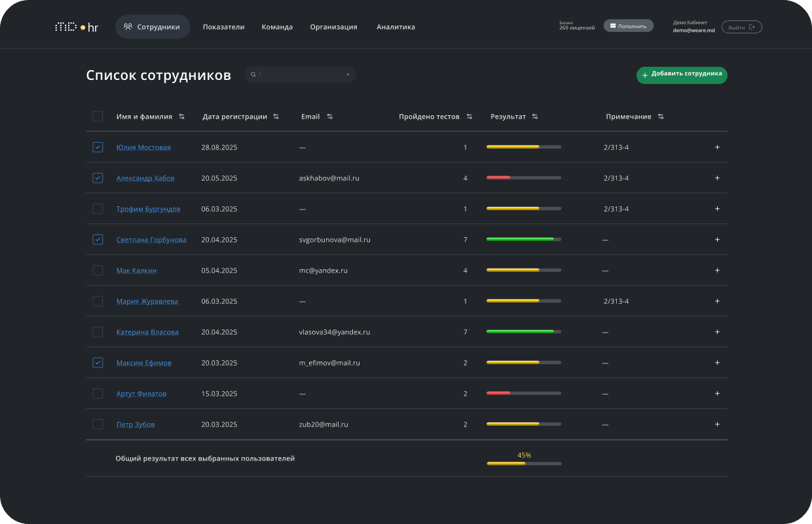This screenshot has width=812, height=524.
Task: Expand Александр Хабов row with the plus
Action: (x=717, y=178)
